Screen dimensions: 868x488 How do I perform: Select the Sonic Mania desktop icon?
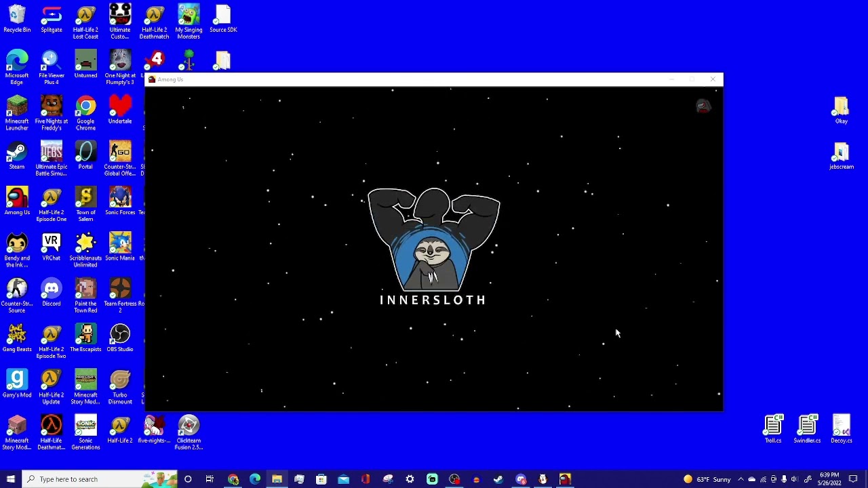click(x=120, y=247)
